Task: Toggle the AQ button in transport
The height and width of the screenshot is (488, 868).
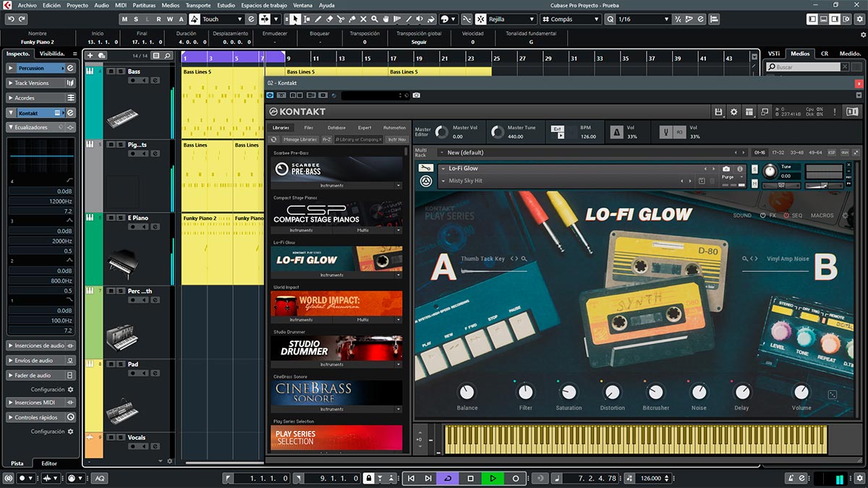Action: coord(99,478)
